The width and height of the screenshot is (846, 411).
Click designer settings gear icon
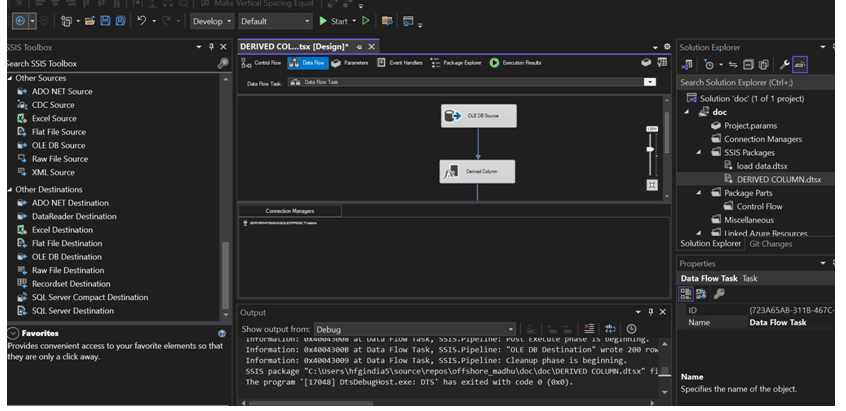click(667, 47)
